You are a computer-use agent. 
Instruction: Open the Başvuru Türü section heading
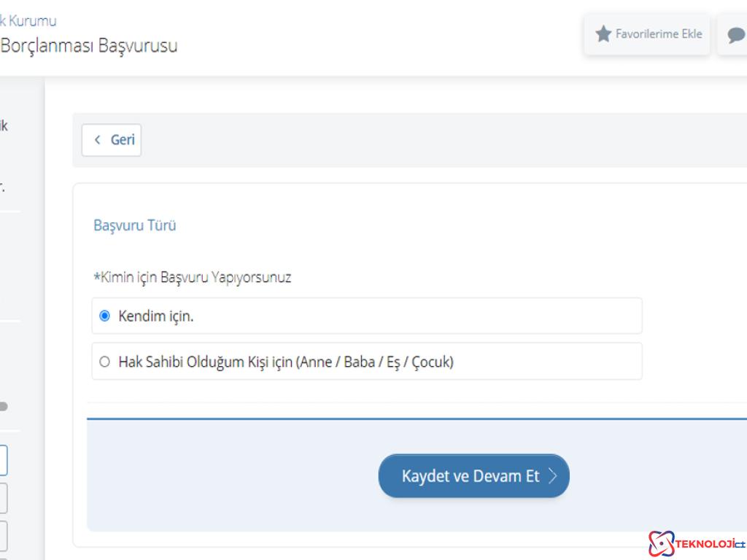134,225
